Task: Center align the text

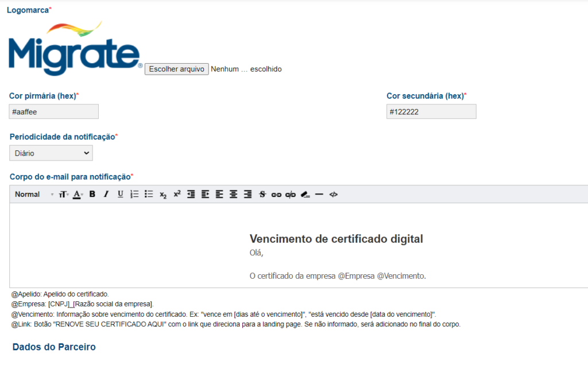Action: click(233, 194)
